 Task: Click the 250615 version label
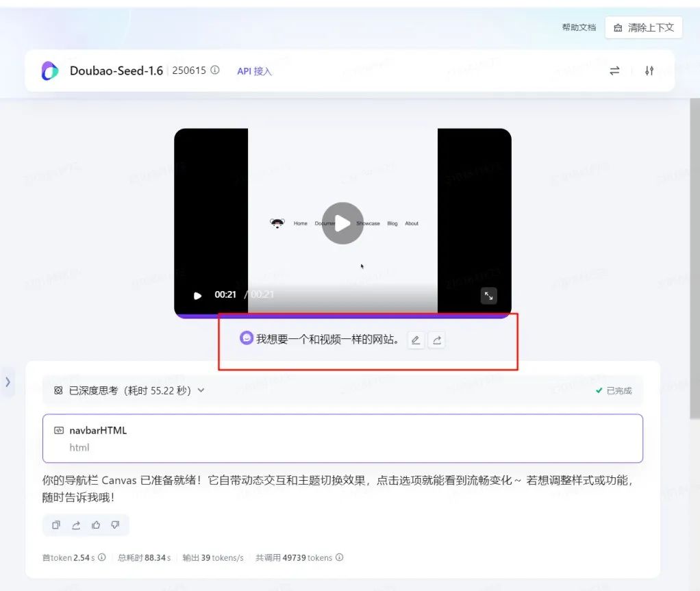click(189, 71)
